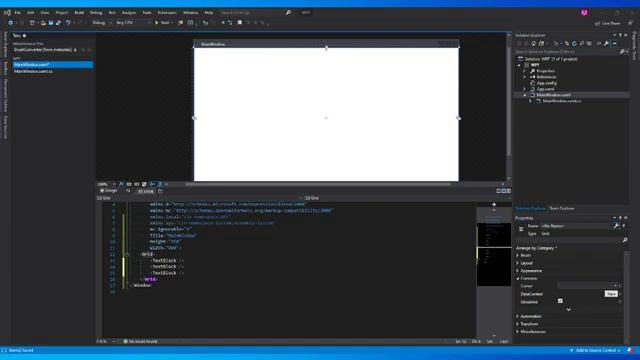Expand the Properties node in Solution Explorer
The width and height of the screenshot is (640, 360).
(x=525, y=71)
